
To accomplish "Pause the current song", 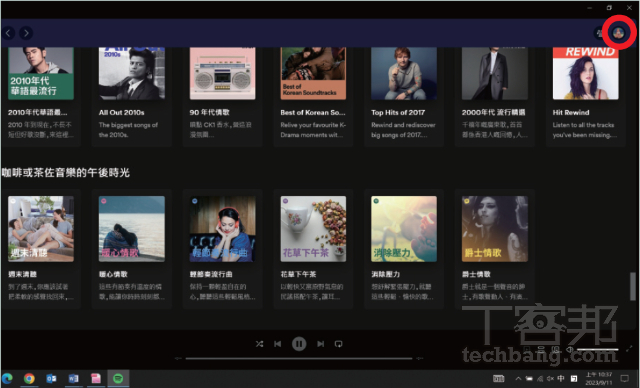I will point(299,344).
